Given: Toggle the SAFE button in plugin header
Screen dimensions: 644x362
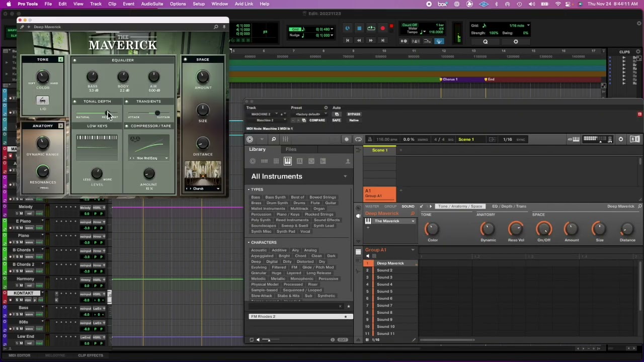Looking at the screenshot, I should pos(336,120).
